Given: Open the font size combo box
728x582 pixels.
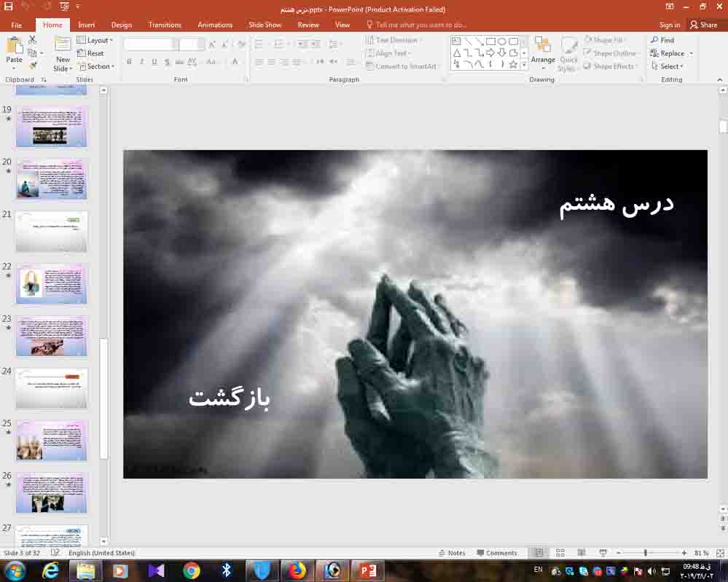Looking at the screenshot, I should point(192,44).
